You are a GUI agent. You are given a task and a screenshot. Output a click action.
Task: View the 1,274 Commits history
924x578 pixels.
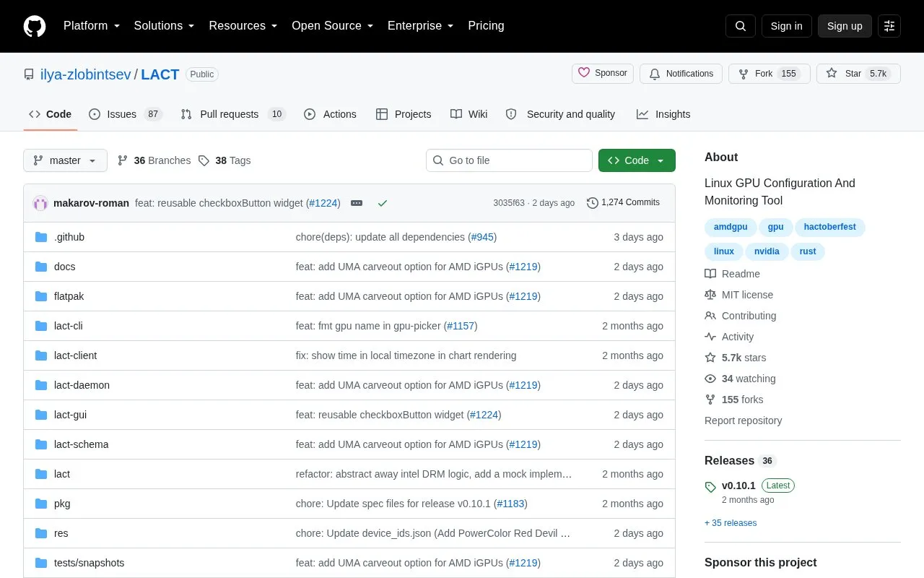coord(623,202)
